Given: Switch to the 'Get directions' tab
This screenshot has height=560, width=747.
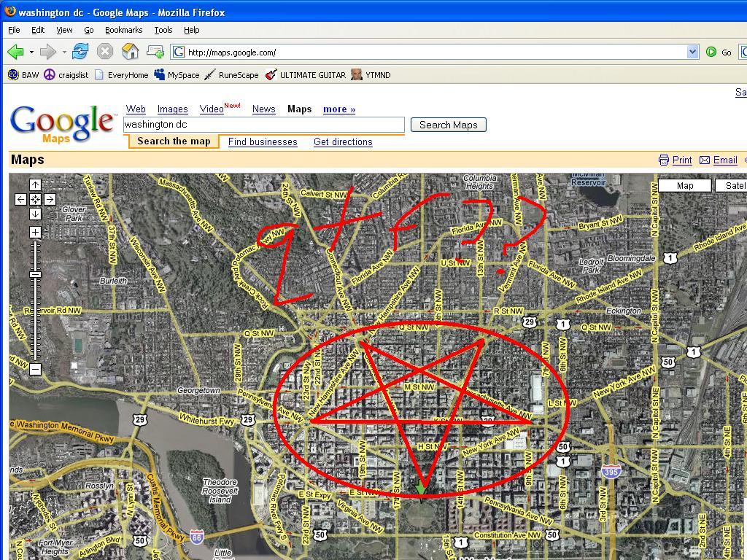Looking at the screenshot, I should tap(343, 142).
